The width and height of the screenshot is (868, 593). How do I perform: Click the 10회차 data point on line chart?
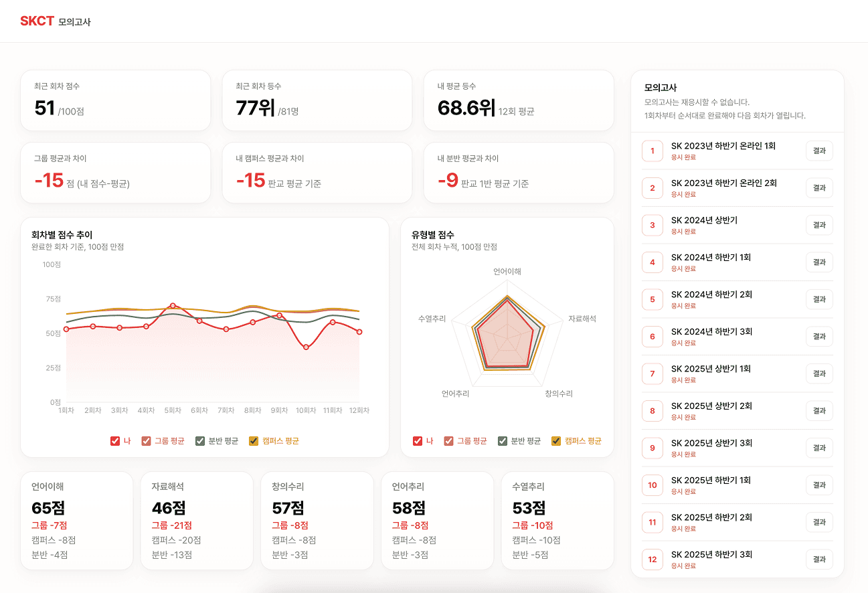306,347
